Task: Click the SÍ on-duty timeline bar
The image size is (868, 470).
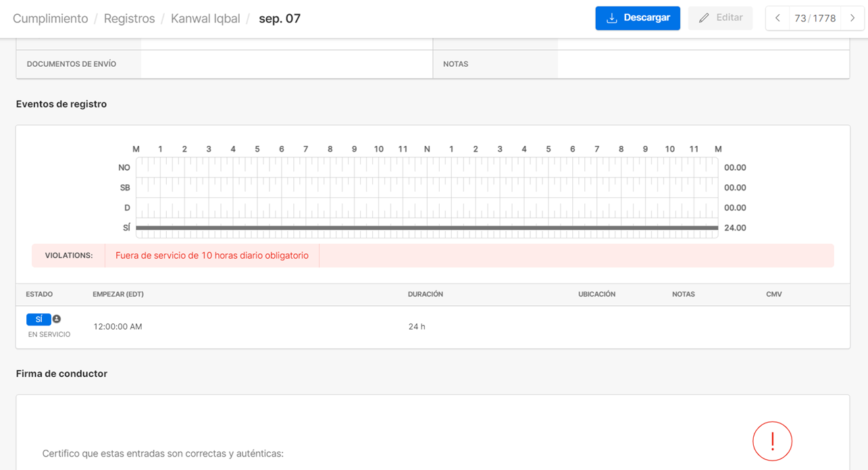Action: (x=427, y=228)
